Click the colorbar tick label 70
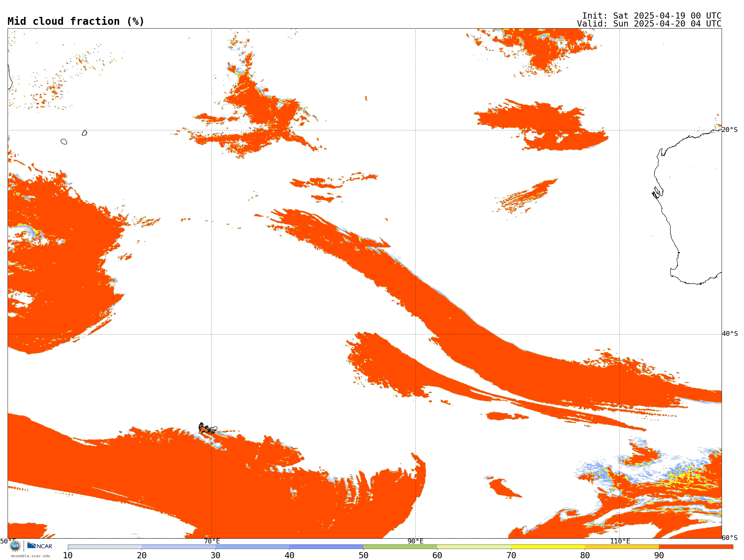The height and width of the screenshot is (560, 744). [511, 556]
